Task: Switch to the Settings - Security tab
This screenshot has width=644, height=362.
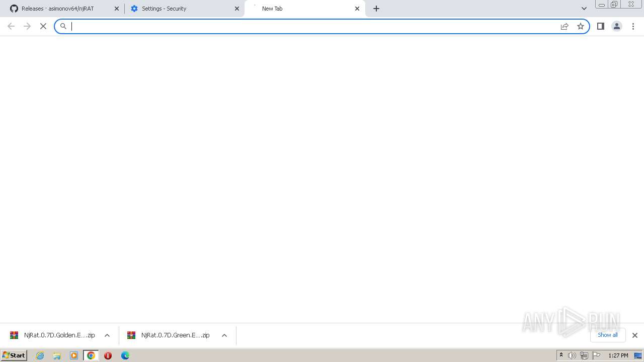Action: (x=184, y=9)
